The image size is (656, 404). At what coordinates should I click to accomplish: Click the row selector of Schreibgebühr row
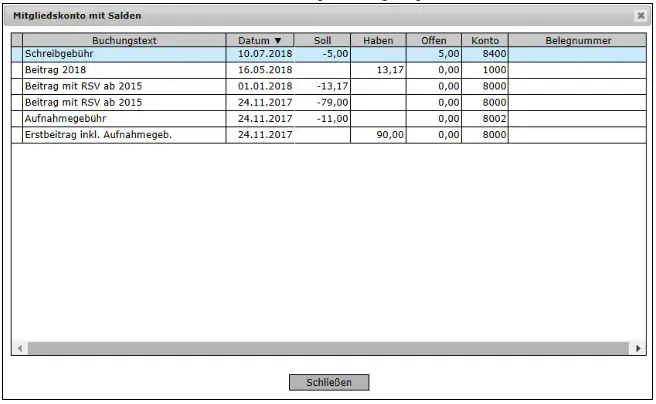tap(16, 55)
